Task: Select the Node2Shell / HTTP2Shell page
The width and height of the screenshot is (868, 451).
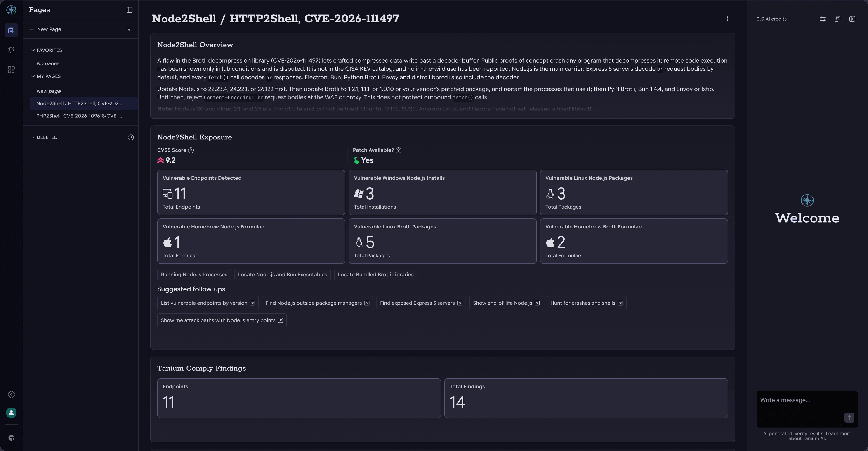Action: [84, 103]
